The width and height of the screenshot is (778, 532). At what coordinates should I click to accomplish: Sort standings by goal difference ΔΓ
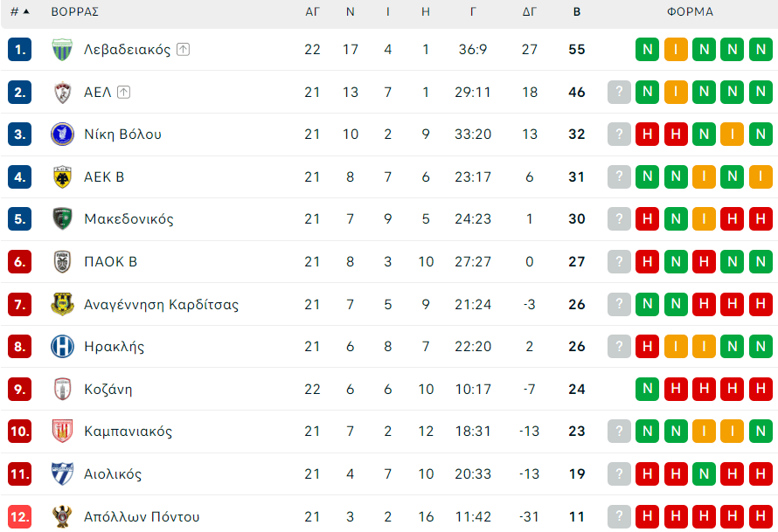(530, 12)
